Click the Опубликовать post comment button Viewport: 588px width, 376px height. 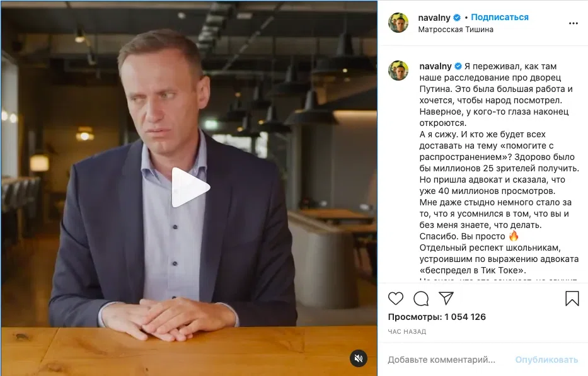pyautogui.click(x=546, y=360)
